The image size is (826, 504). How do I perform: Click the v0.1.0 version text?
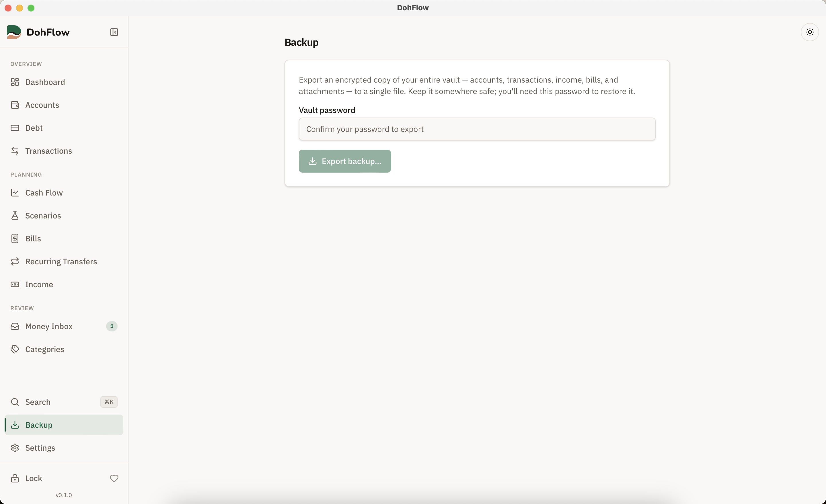tap(64, 495)
